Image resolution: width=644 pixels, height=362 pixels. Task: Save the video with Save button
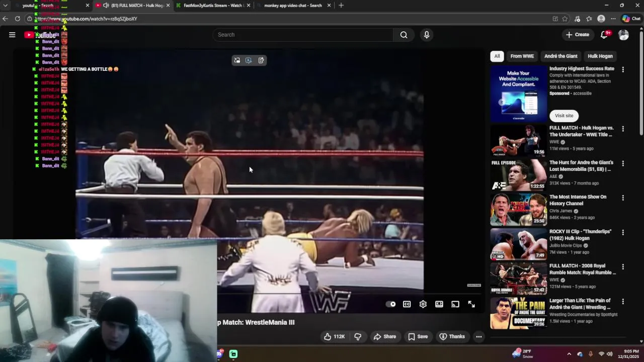(418, 336)
